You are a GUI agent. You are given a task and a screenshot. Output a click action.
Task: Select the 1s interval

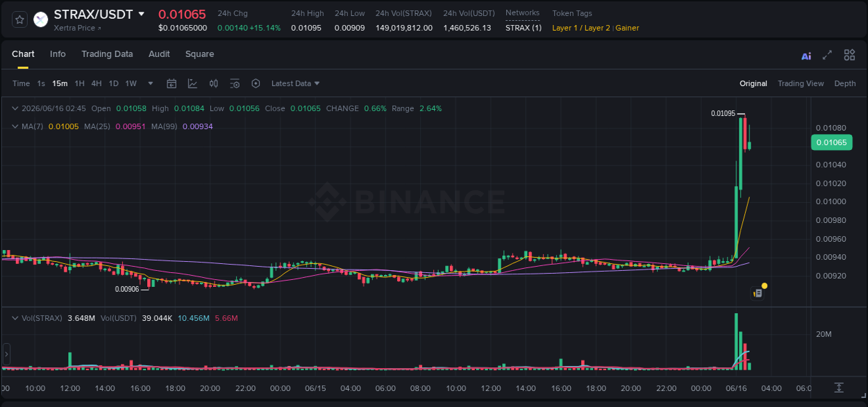(41, 83)
